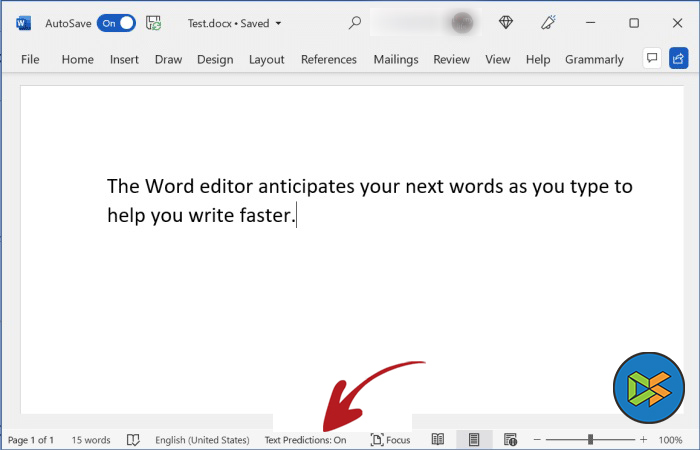The image size is (700, 450).
Task: Click the pen Coming Soon icon
Action: pos(548,22)
